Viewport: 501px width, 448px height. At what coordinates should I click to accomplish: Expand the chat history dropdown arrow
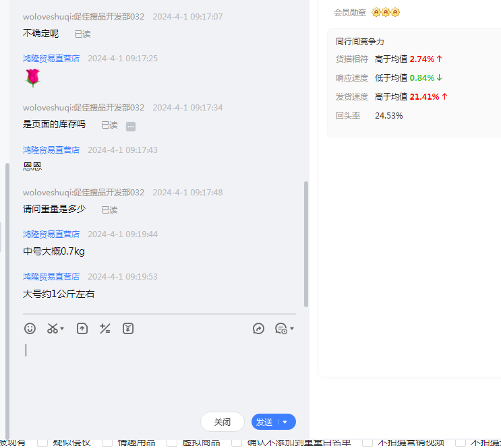pyautogui.click(x=292, y=329)
